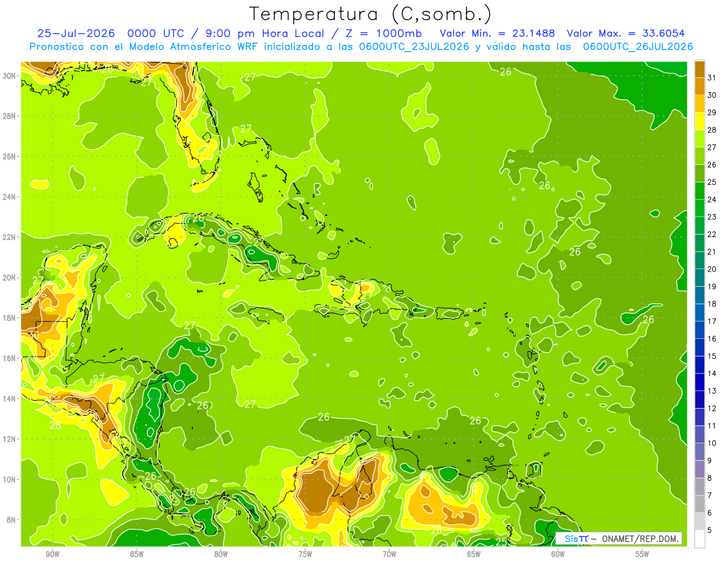The height and width of the screenshot is (562, 728).
Task: Click the bright yellow colorbar swatch below 29
Action: (699, 121)
